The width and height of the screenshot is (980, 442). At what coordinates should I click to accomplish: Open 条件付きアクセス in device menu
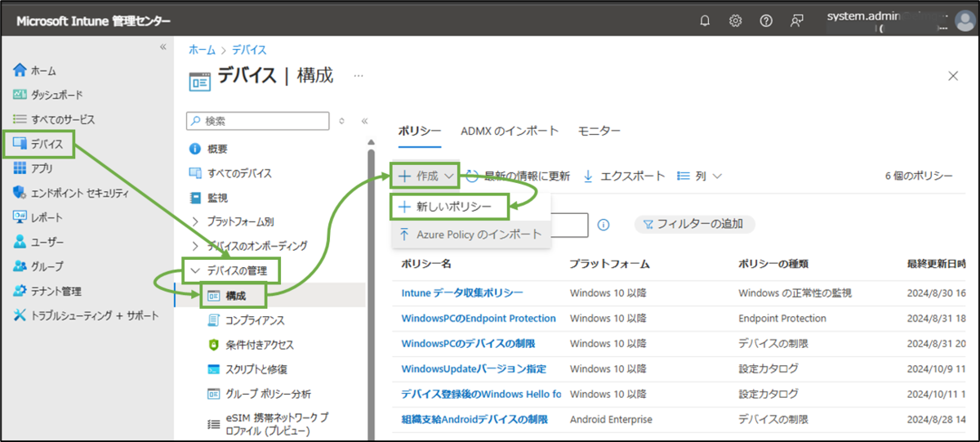[x=249, y=345]
